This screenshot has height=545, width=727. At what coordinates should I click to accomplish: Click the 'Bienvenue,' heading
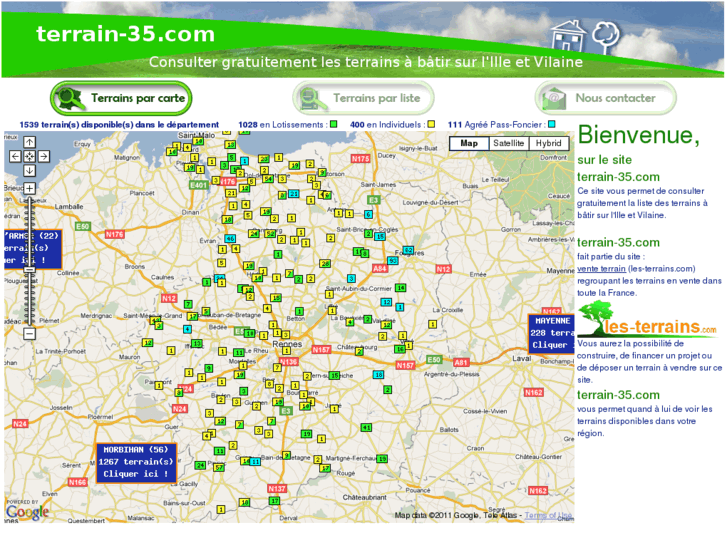638,135
